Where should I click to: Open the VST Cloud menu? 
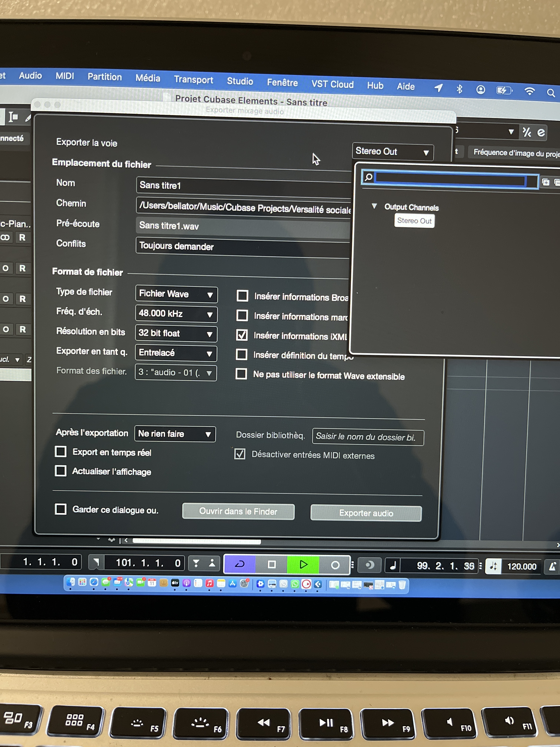(332, 84)
